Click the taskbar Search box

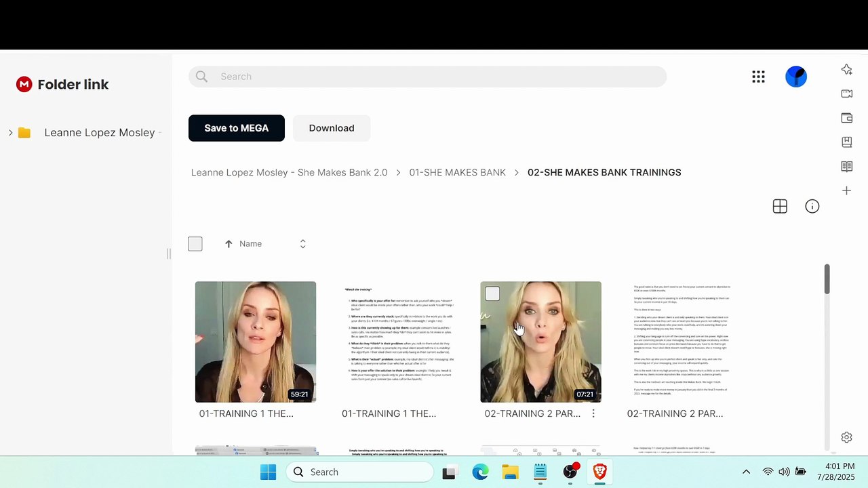[x=359, y=472]
